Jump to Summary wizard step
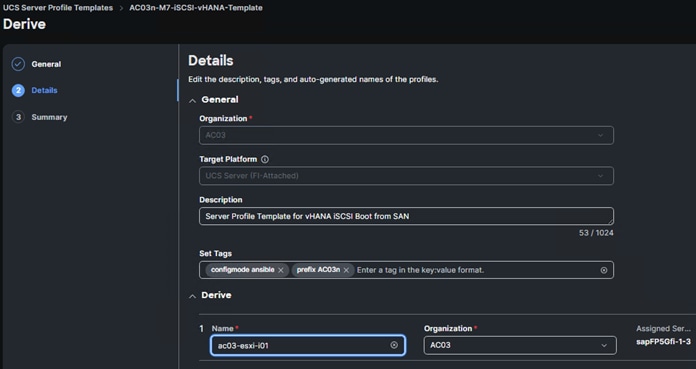Image resolution: width=696 pixels, height=369 pixels. 49,117
